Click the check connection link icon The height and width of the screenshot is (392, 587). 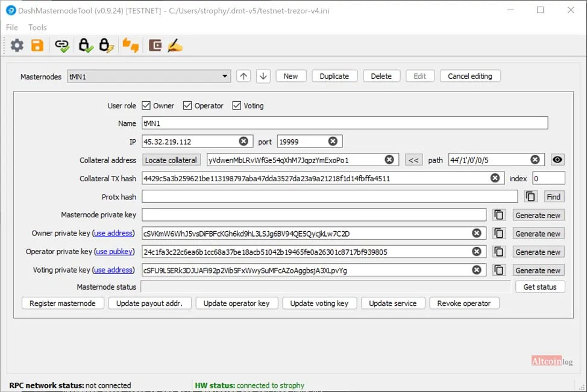61,46
